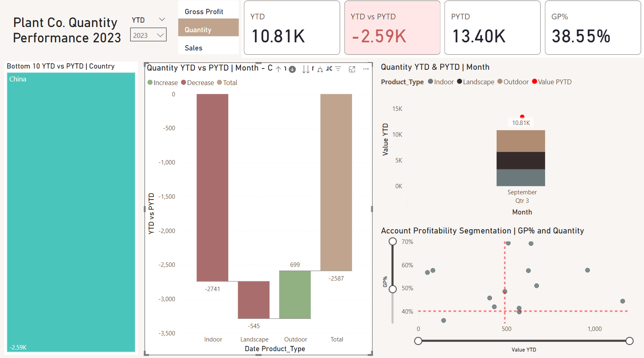Open the 2023 year dropdown
Screen dimensions: 644x358
click(x=148, y=35)
